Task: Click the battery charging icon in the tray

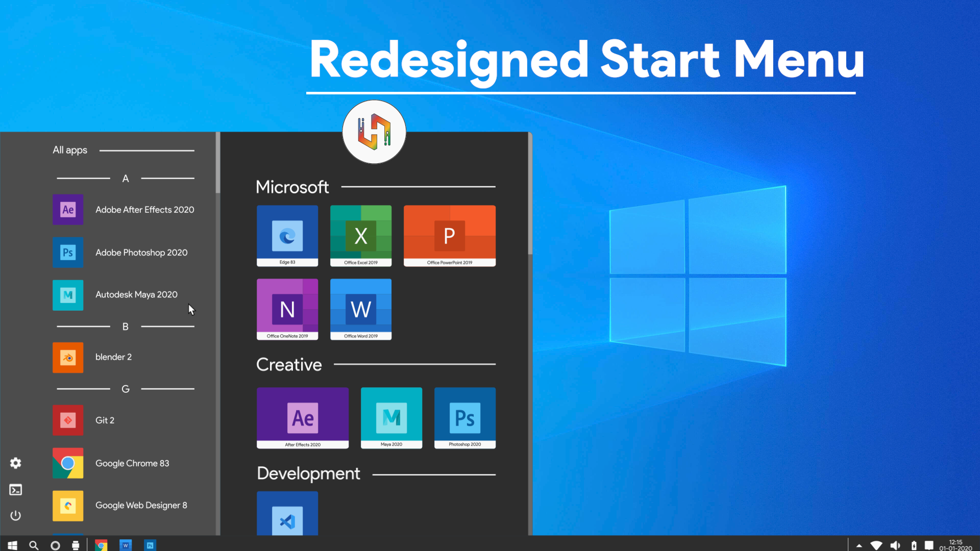Action: (x=914, y=545)
